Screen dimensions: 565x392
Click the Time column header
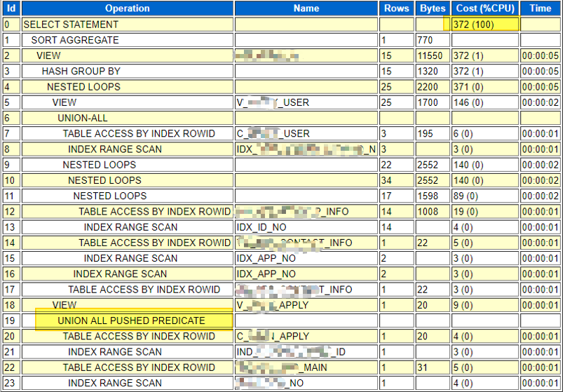(540, 8)
